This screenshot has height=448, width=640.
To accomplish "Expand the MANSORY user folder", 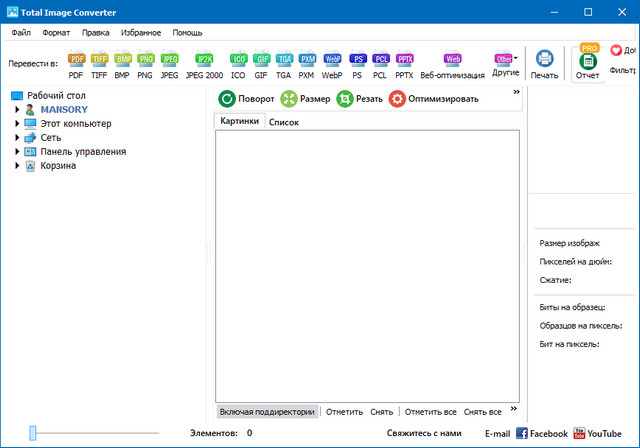I will 17,110.
